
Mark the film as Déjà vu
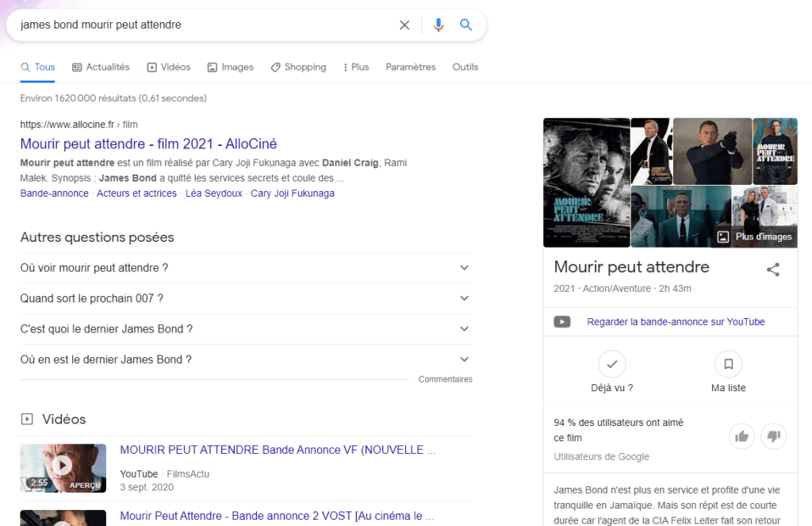click(x=611, y=365)
